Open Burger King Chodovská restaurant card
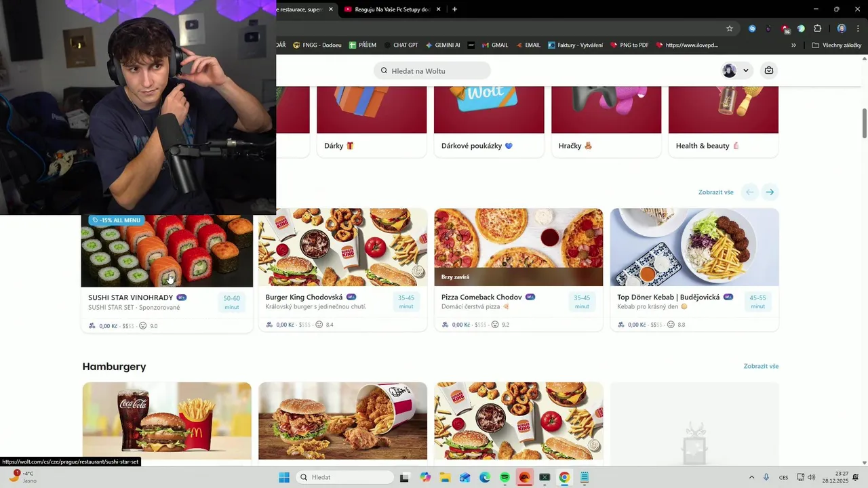Viewport: 868px width, 488px height. click(342, 270)
